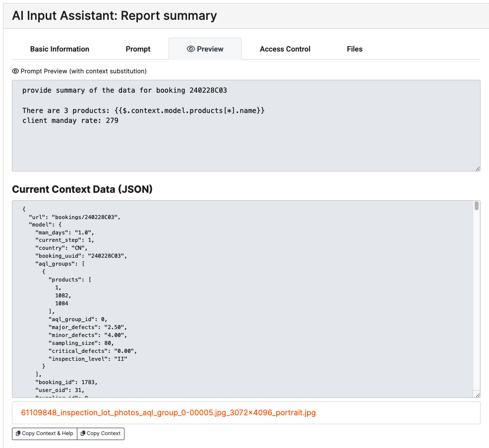Image resolution: width=489 pixels, height=448 pixels.
Task: Switch to the Prompt tab
Action: pyautogui.click(x=138, y=49)
